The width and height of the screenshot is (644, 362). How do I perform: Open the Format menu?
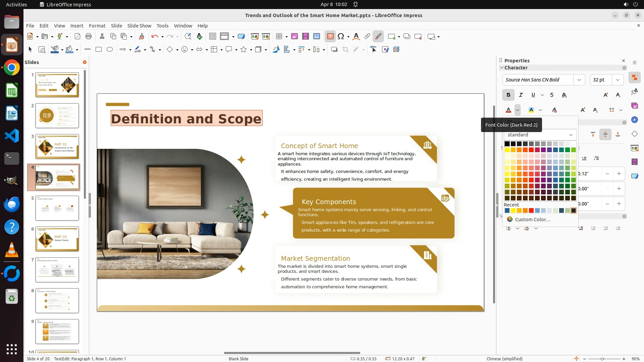tap(97, 25)
